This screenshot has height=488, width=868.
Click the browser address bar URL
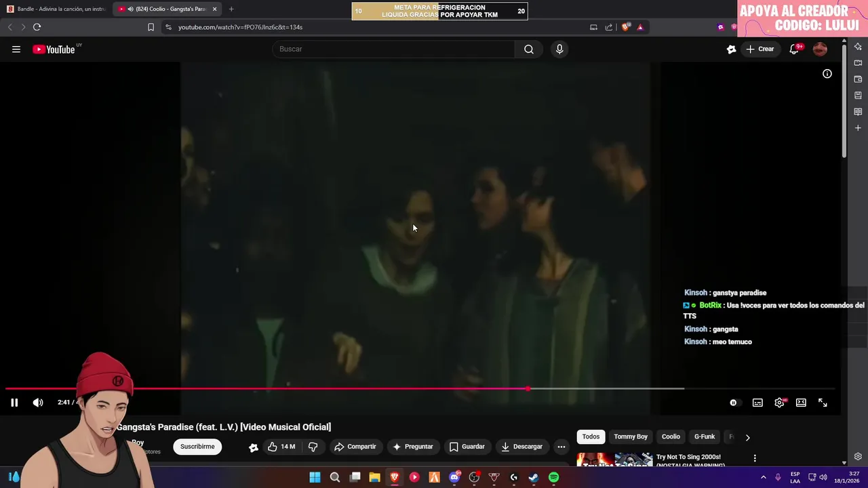(x=240, y=27)
